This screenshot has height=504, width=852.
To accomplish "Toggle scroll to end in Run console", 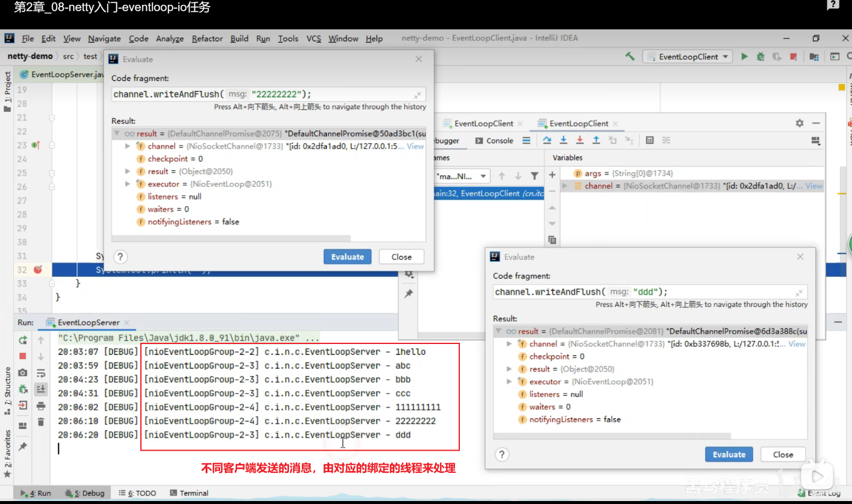I will [x=41, y=389].
